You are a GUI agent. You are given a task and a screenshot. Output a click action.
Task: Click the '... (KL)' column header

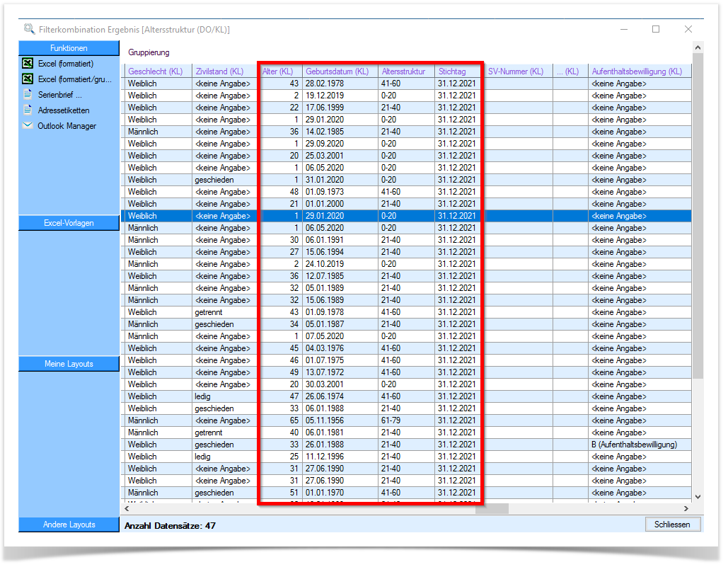[571, 71]
